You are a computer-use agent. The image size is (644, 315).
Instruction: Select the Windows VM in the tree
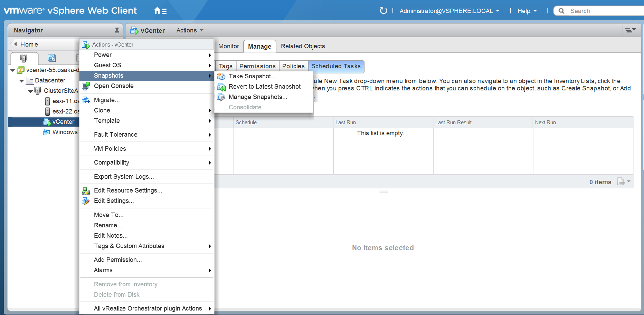[x=65, y=132]
